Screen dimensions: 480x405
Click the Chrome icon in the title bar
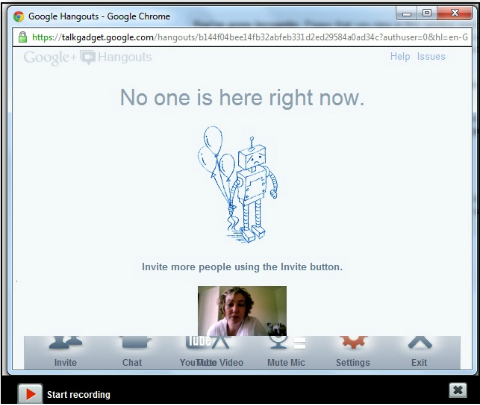tap(19, 16)
